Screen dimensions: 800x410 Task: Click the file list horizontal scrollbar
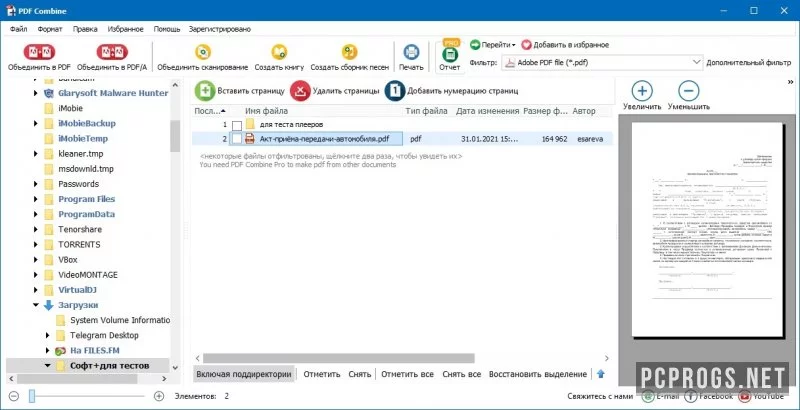pyautogui.click(x=339, y=358)
